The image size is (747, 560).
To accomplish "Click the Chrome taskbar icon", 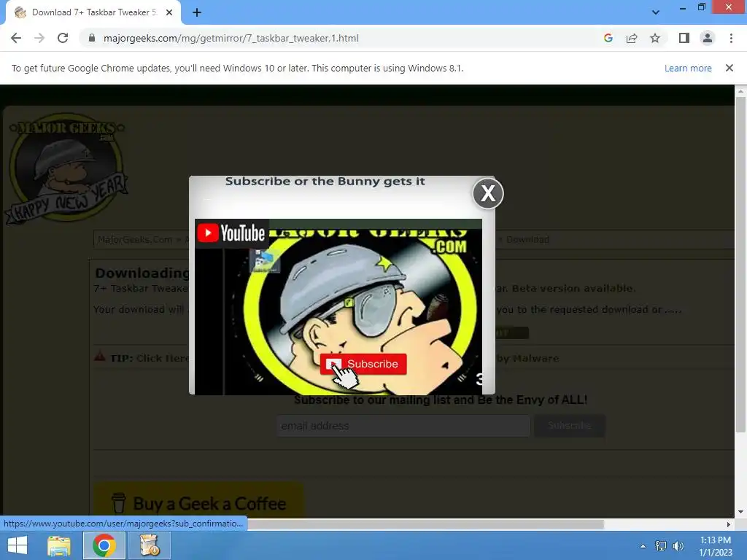I will [104, 545].
